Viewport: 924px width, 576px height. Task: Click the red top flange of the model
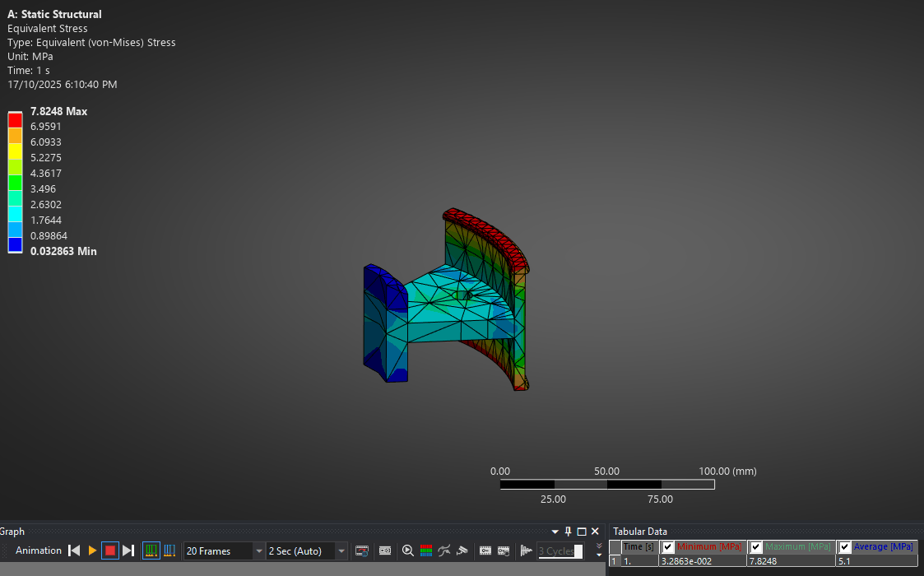pos(489,236)
